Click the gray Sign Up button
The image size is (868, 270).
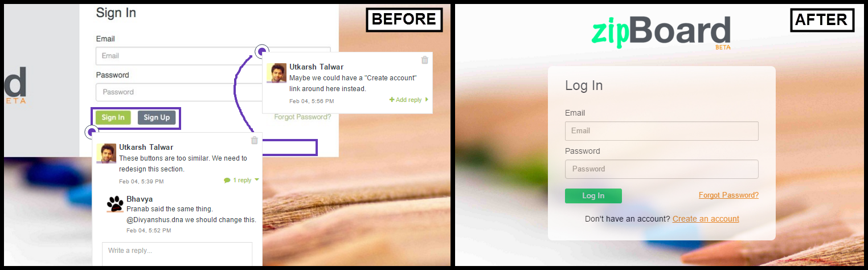[157, 117]
